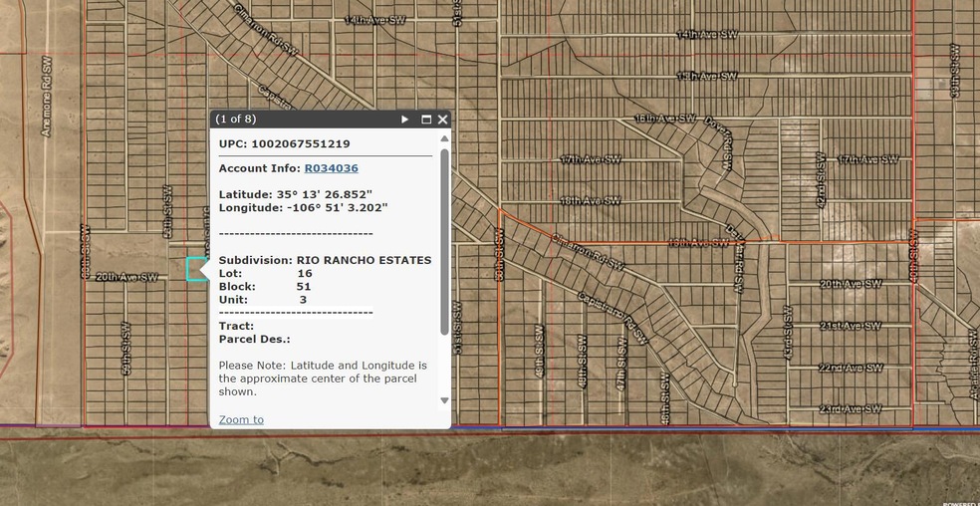Screen dimensions: 980x506
Task: Select the cyan highlighted parcel
Action: [196, 269]
